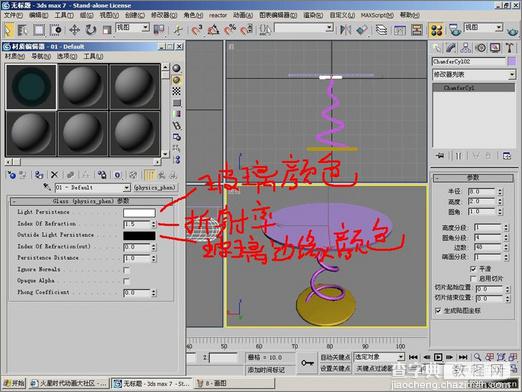
Task: Open Light Persistence white color swatch
Action: 139,213
